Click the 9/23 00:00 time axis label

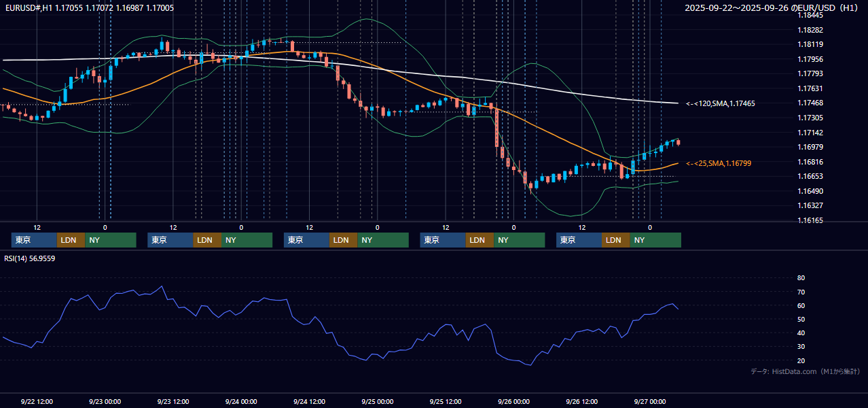pos(105,401)
